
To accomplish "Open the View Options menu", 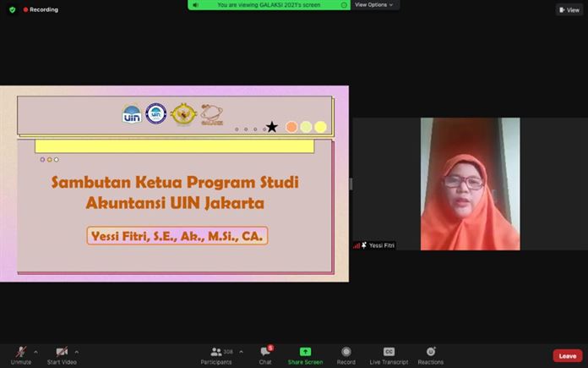I will point(373,4).
